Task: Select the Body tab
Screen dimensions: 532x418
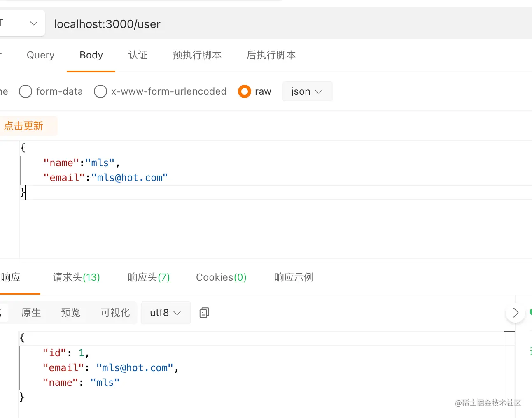Action: pyautogui.click(x=91, y=55)
